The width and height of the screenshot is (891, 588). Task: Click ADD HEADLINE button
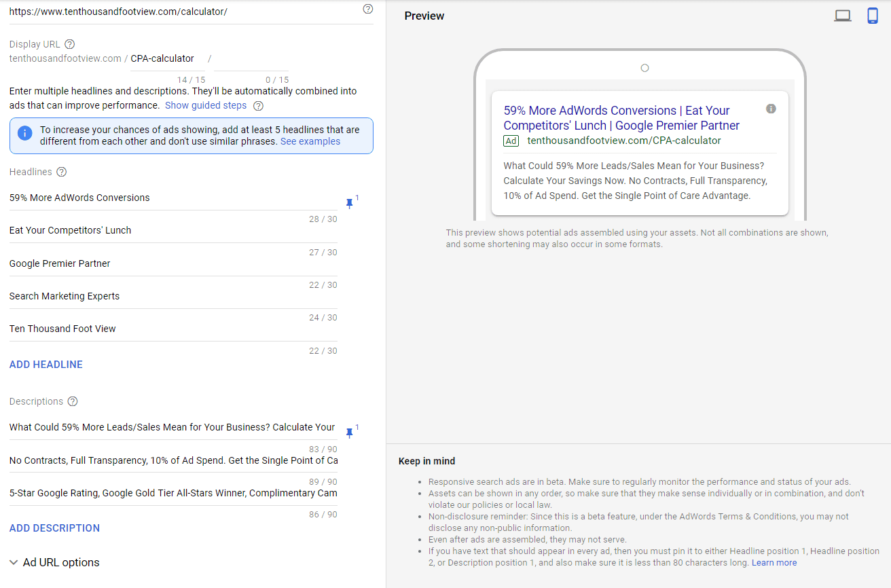[46, 365]
